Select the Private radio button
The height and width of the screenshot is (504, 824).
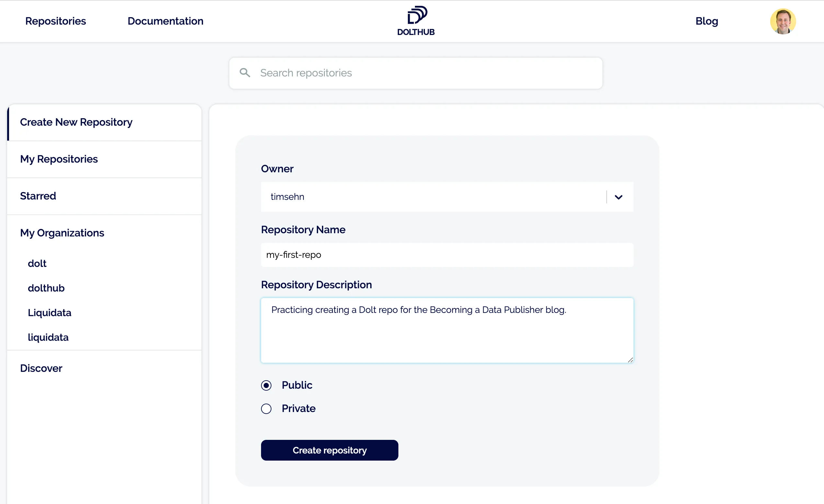[266, 408]
